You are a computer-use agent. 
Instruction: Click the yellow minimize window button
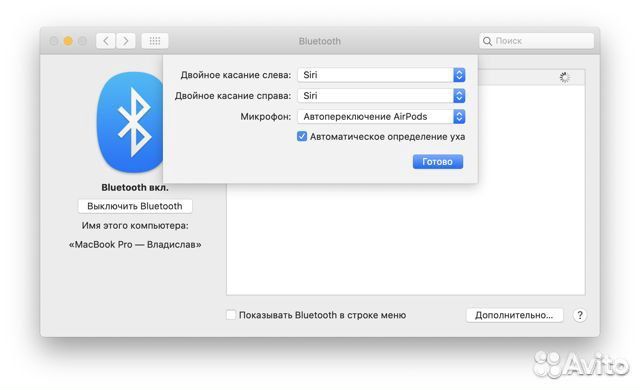click(68, 41)
